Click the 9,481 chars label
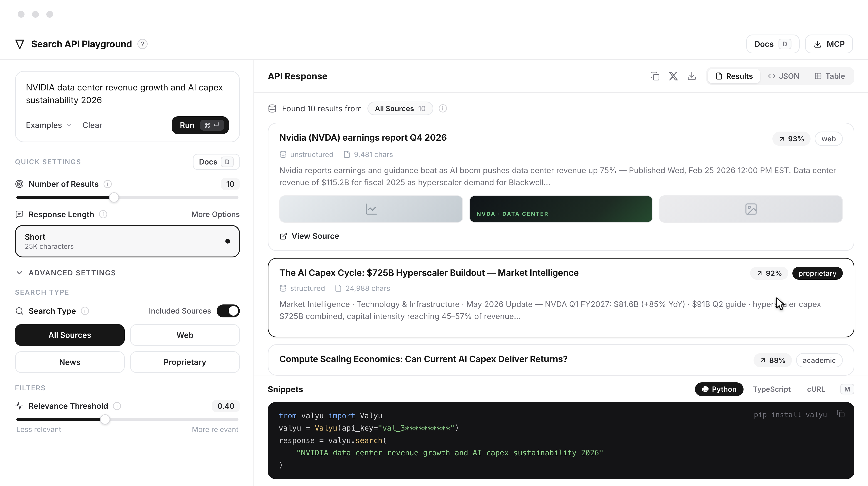 pos(373,155)
